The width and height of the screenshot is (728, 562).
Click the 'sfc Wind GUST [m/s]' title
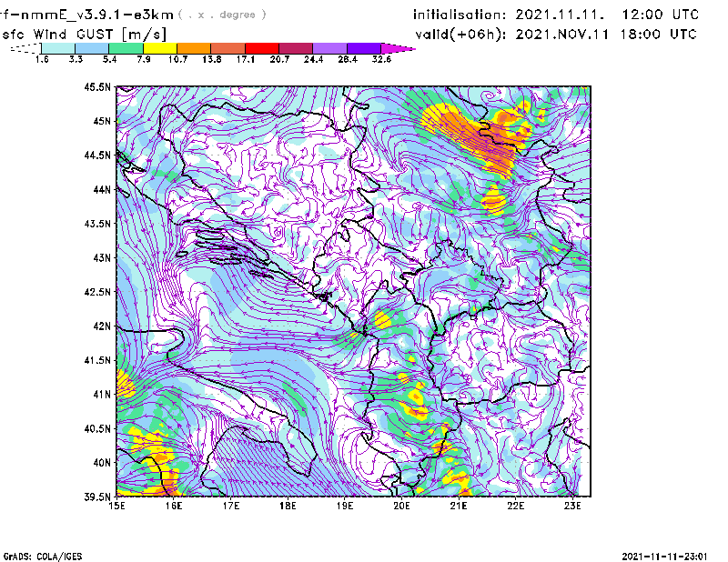coord(84,35)
